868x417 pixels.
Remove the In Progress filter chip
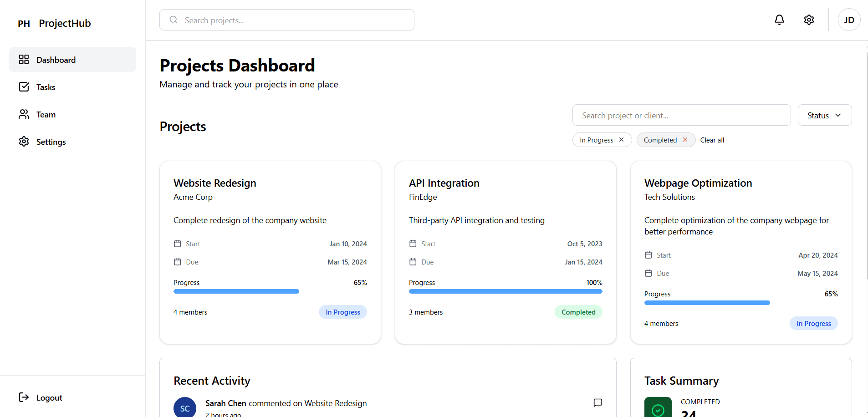coord(622,140)
